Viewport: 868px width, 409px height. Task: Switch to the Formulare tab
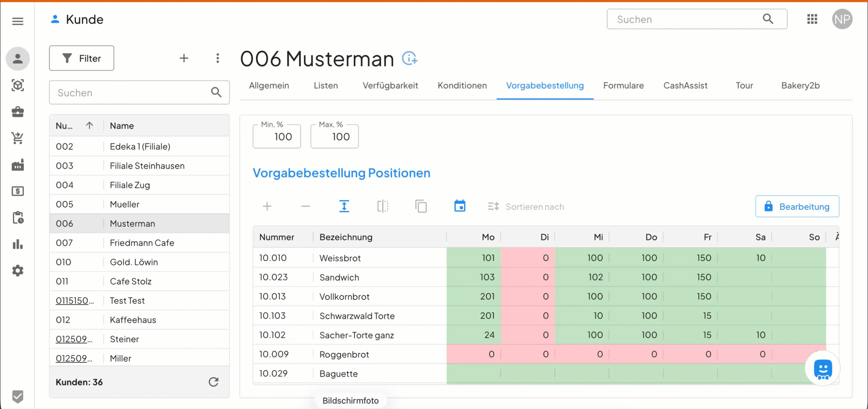tap(623, 86)
